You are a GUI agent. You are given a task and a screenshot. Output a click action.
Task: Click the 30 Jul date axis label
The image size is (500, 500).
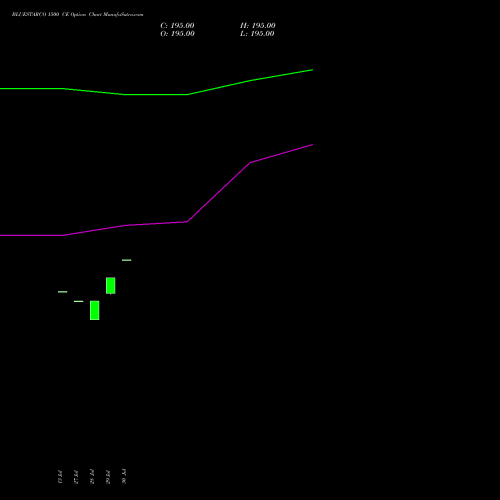[124, 476]
